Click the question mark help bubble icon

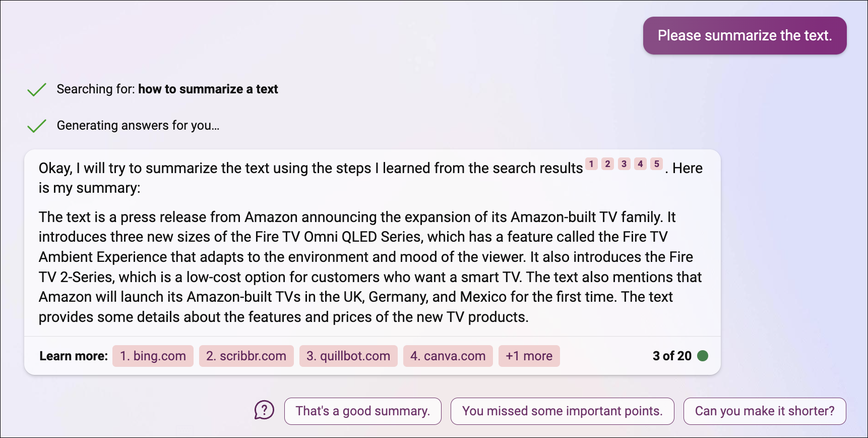(x=264, y=410)
